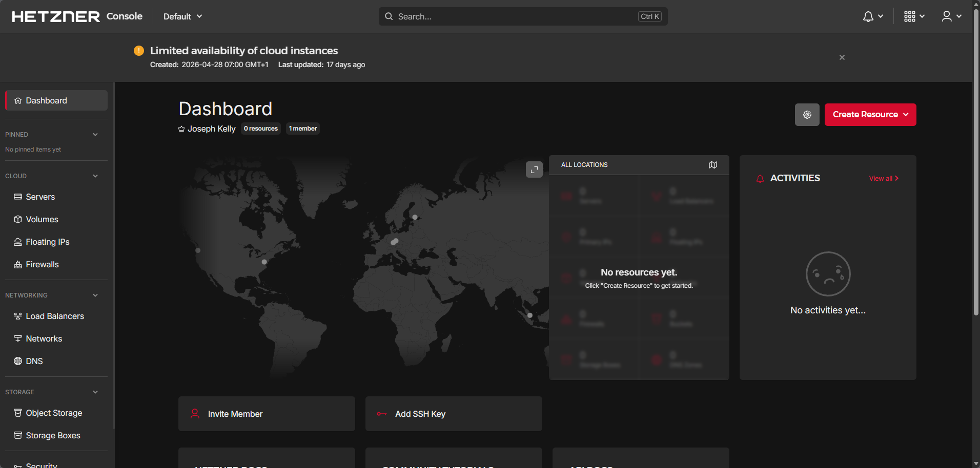The height and width of the screenshot is (468, 980).
Task: Open the user account menu
Action: [x=951, y=16]
